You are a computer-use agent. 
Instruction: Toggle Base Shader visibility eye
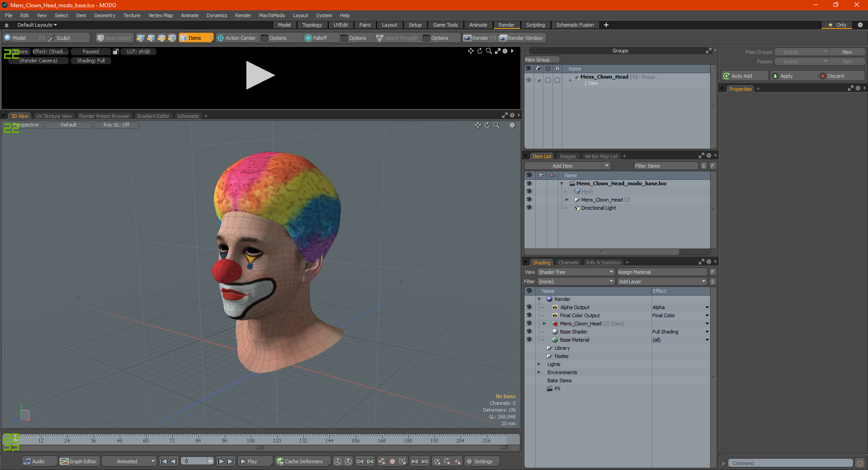529,332
